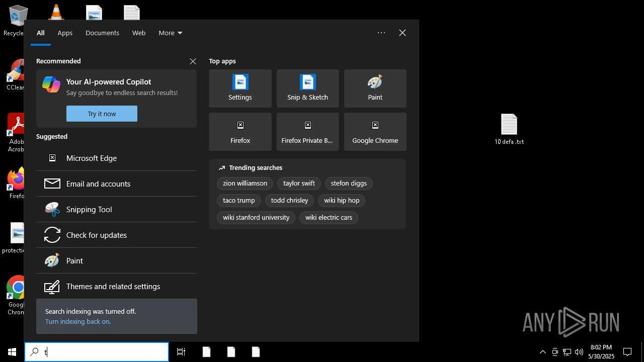This screenshot has height=362, width=644.
Task: Switch to the Web tab
Action: [139, 33]
